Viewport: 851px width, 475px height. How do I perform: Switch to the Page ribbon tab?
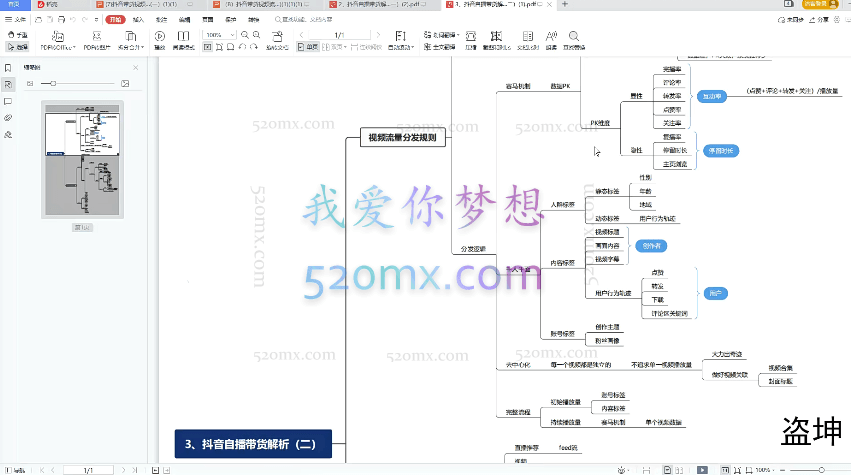coord(208,20)
